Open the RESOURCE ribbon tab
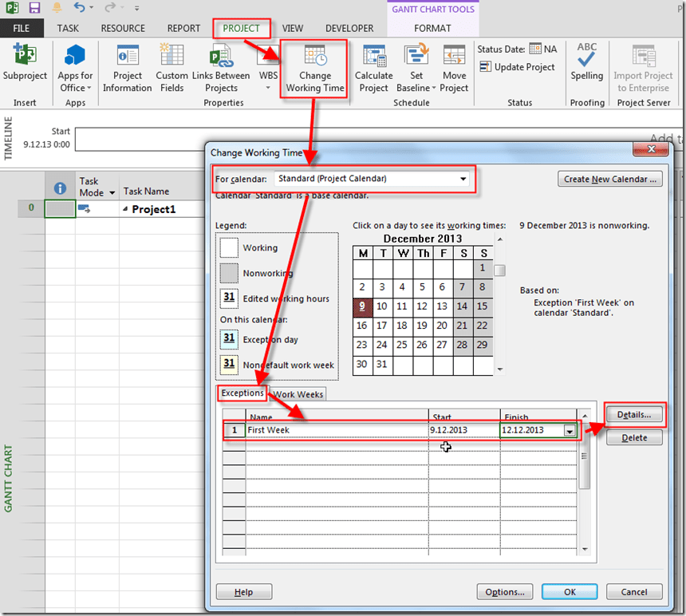 122,28
